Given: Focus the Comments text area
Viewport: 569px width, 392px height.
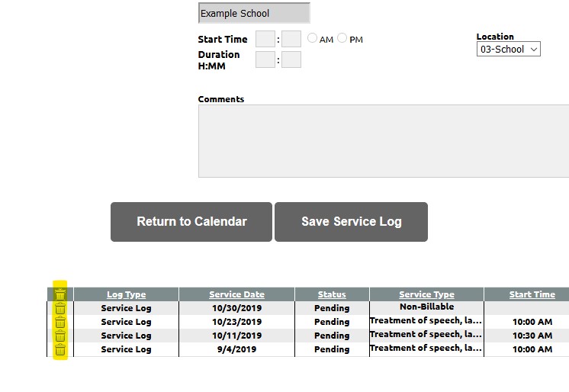Looking at the screenshot, I should (x=383, y=141).
